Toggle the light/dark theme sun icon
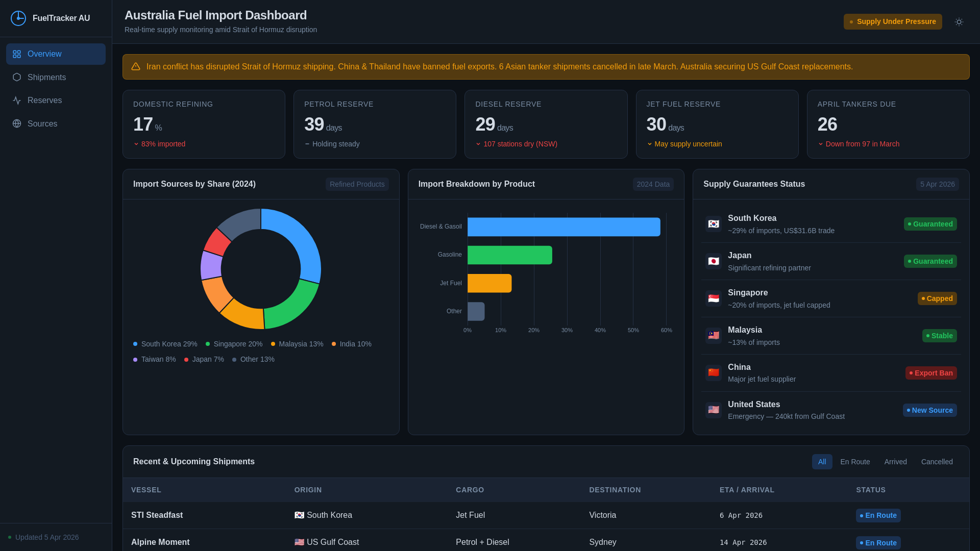 959,22
